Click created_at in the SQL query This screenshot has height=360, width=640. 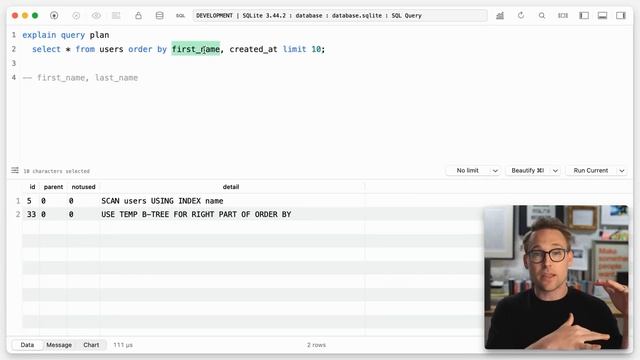click(253, 49)
